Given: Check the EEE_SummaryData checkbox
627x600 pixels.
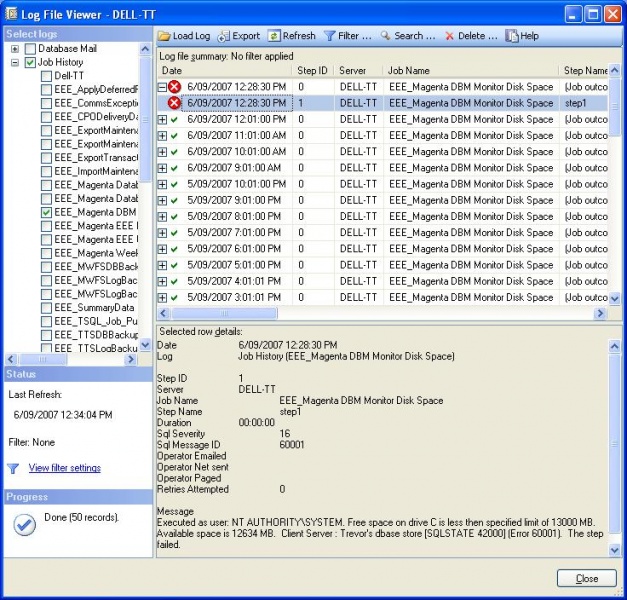Looking at the screenshot, I should [x=46, y=308].
